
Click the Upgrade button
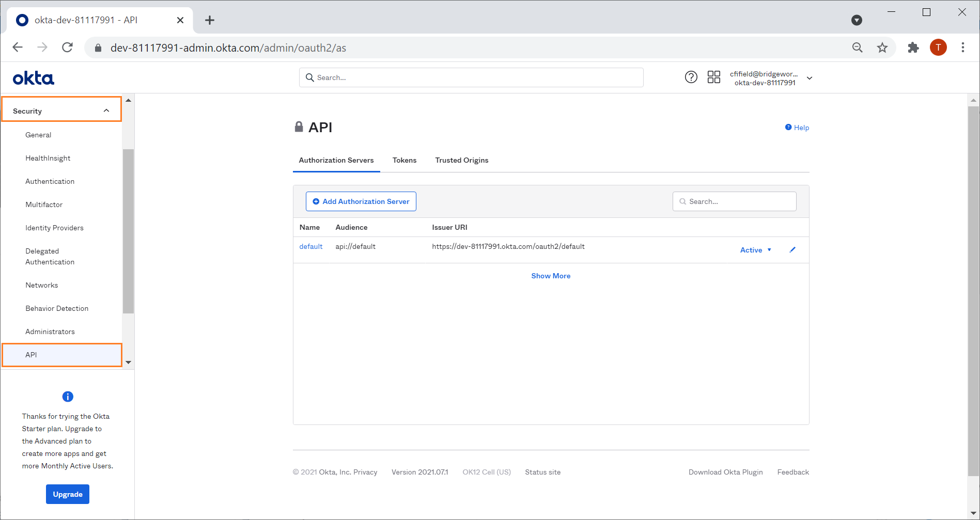click(68, 494)
